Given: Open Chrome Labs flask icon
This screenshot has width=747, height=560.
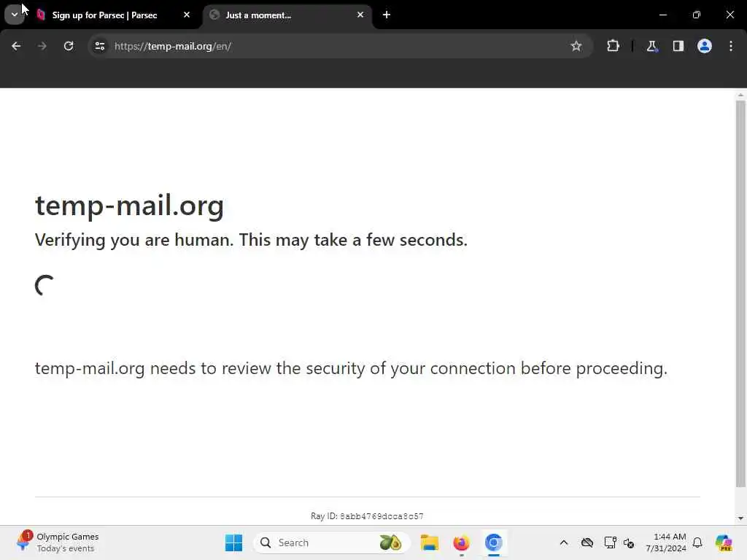Looking at the screenshot, I should coord(651,46).
